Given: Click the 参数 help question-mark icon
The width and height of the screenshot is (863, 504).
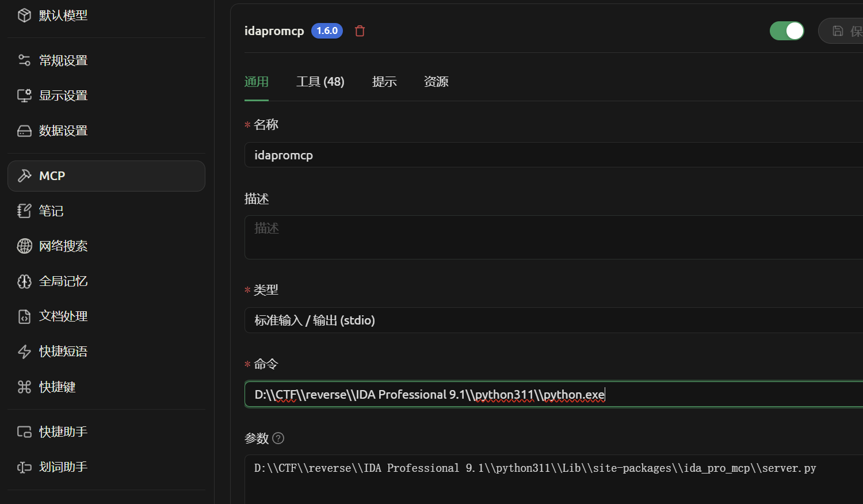Looking at the screenshot, I should tap(278, 438).
